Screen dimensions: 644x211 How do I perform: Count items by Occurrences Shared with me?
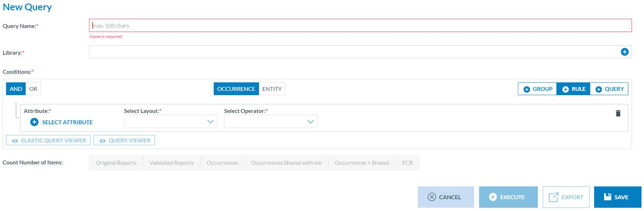pyautogui.click(x=286, y=163)
